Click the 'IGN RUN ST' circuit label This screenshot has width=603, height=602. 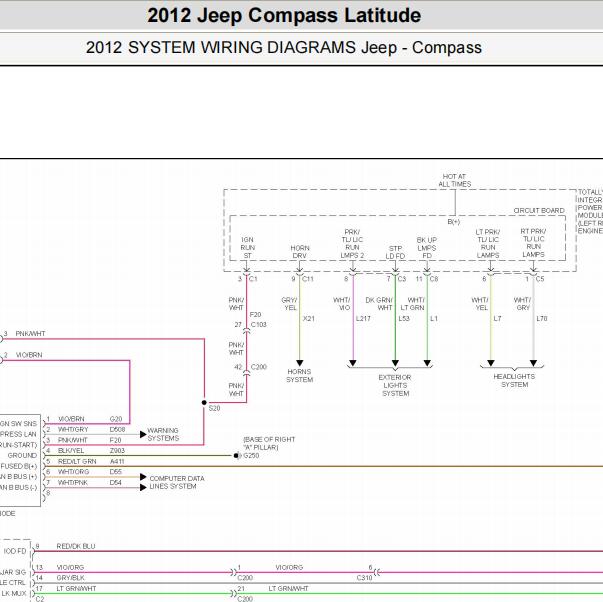pyautogui.click(x=247, y=247)
